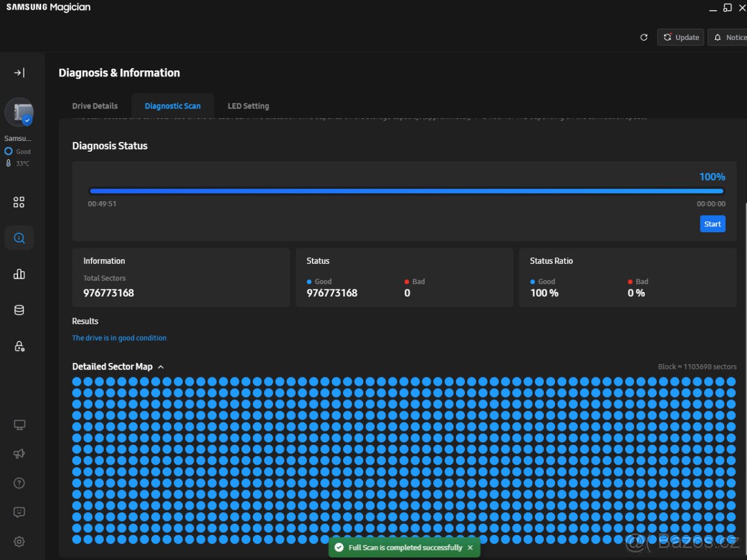Click the elapsed time 00:49:51

click(x=102, y=203)
